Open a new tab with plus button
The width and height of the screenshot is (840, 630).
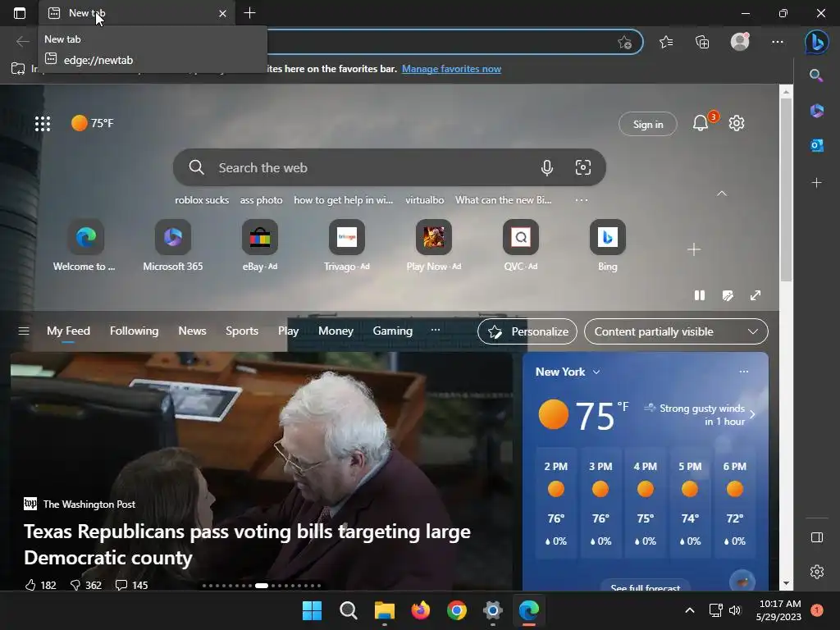(249, 13)
